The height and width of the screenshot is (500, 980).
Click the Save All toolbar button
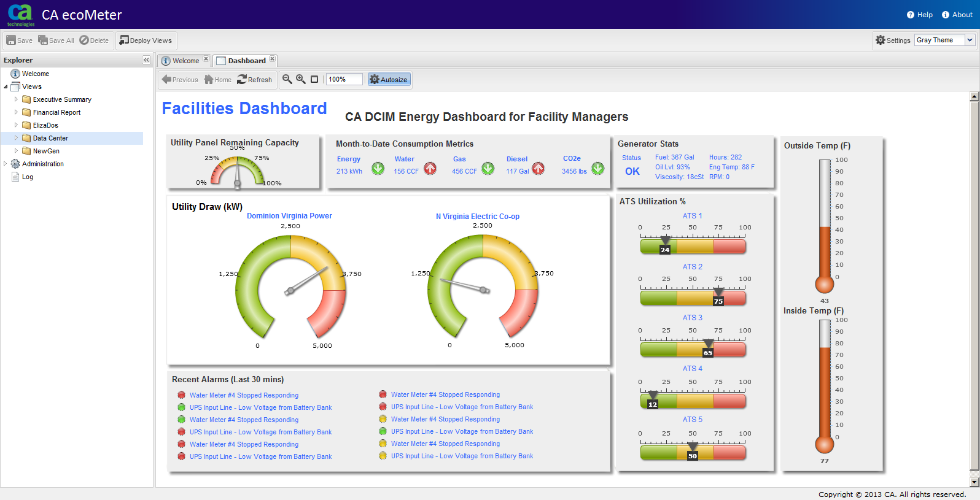[x=56, y=40]
